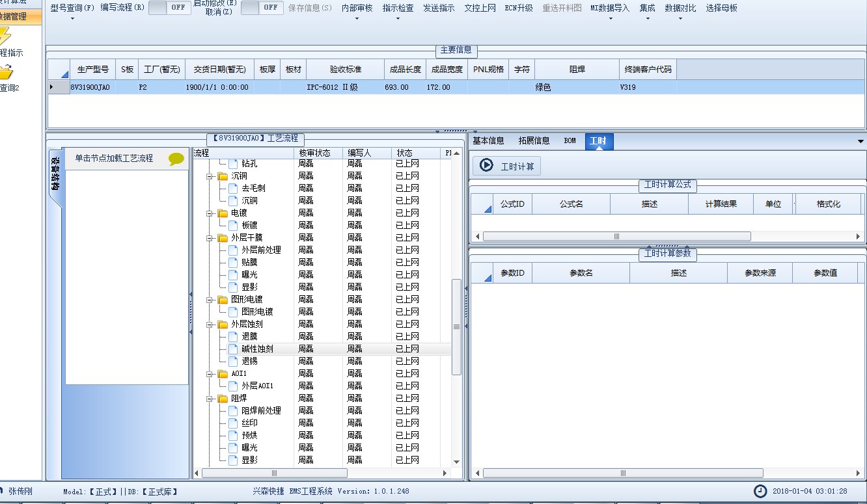Click the document icon next to 钻孔
Image resolution: width=867 pixels, height=504 pixels.
click(x=233, y=164)
